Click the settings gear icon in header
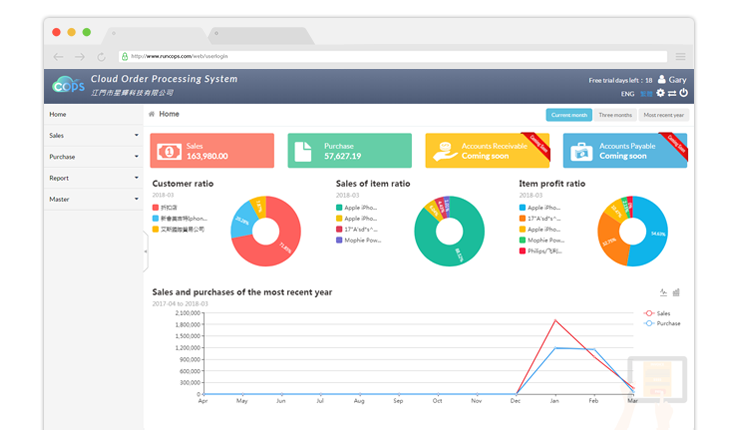 [660, 93]
